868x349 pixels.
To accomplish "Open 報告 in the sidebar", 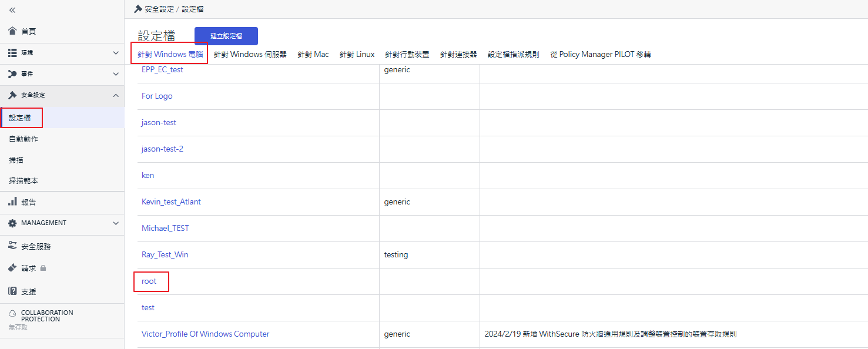I will [x=29, y=202].
